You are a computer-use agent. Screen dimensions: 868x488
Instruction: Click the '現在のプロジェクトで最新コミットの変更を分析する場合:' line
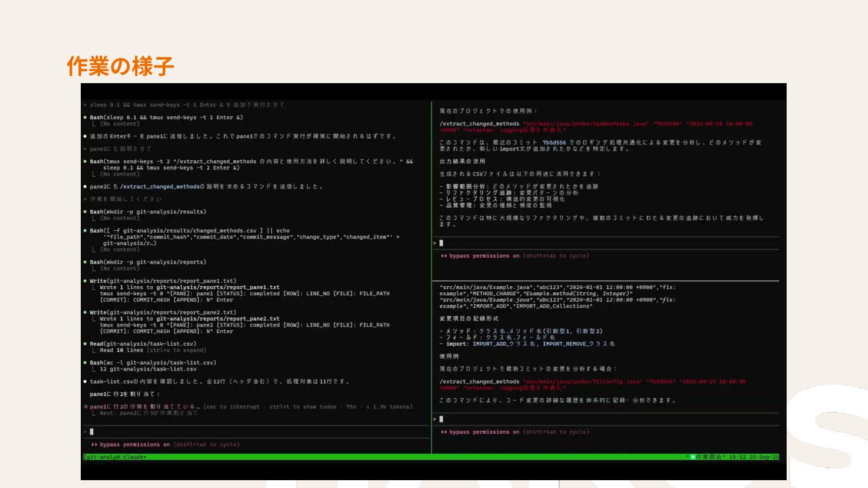pos(529,369)
